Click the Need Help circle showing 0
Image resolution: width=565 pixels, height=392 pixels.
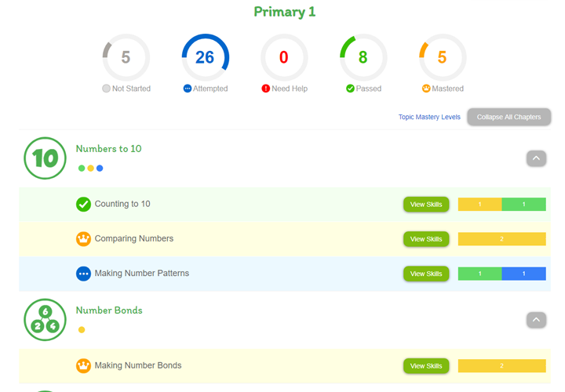pos(283,57)
